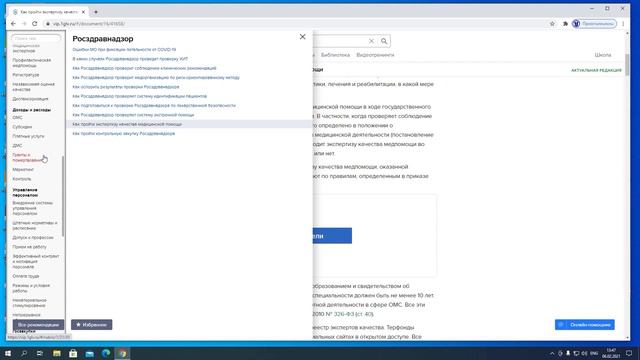
Task: Select Диспансеризация in the sidebar
Action: pos(30,99)
